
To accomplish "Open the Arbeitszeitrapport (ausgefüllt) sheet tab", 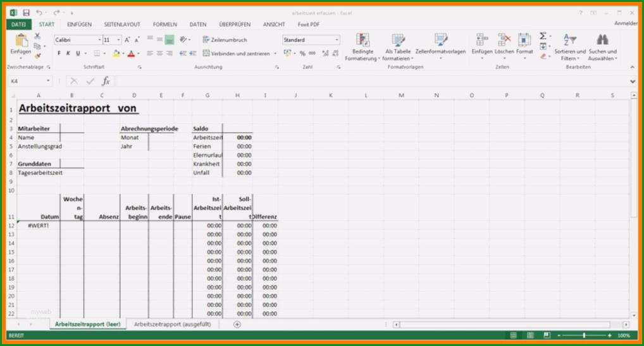I will tap(172, 324).
